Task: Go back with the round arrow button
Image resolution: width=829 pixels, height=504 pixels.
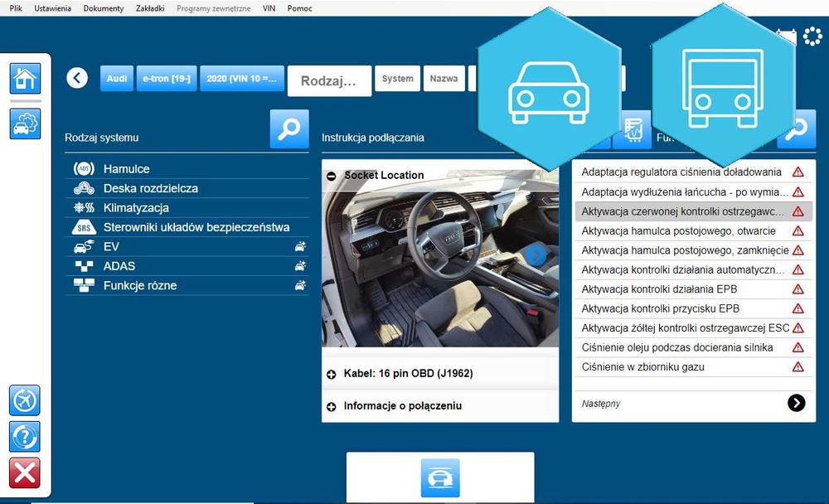Action: (77, 78)
